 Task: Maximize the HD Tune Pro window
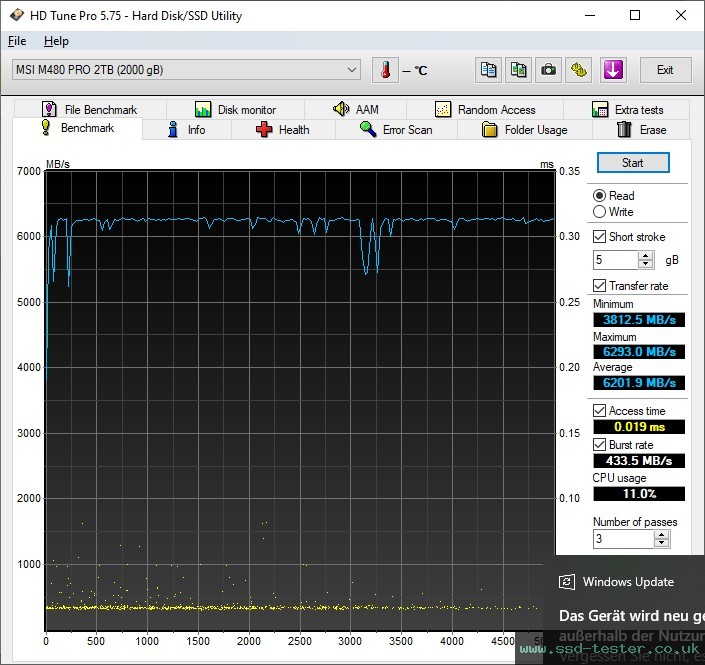coord(635,15)
